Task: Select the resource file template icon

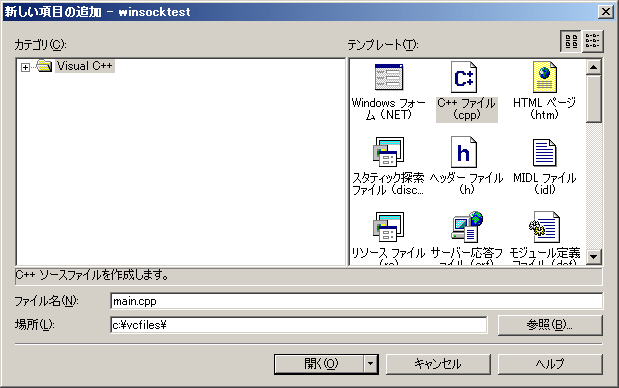Action: (388, 227)
